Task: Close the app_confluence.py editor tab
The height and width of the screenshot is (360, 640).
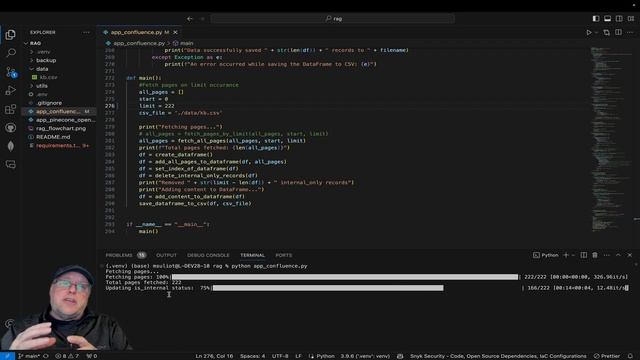Action: pyautogui.click(x=176, y=32)
